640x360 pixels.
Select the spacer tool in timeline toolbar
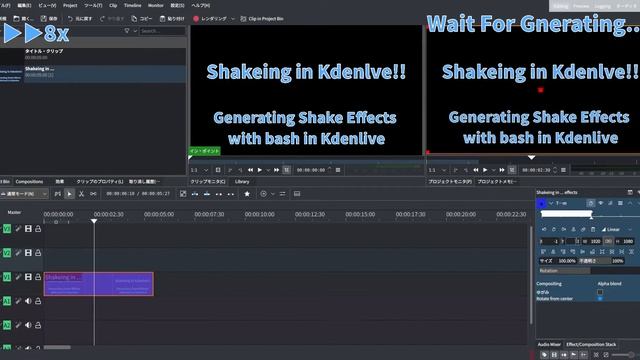(93, 194)
